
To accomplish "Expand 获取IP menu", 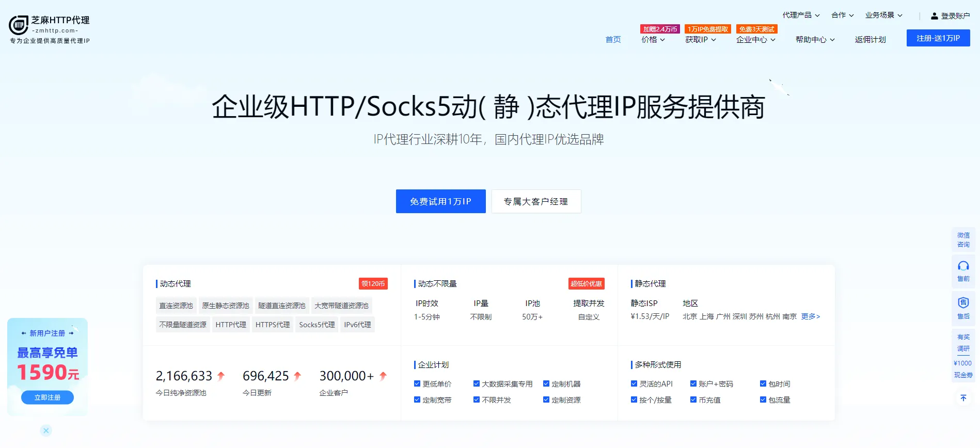I will click(x=701, y=40).
